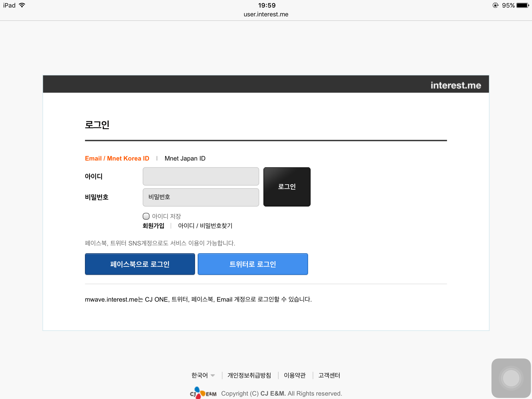Click the arrow next to 한국어
Screen dimensions: 532x399
[213, 376]
